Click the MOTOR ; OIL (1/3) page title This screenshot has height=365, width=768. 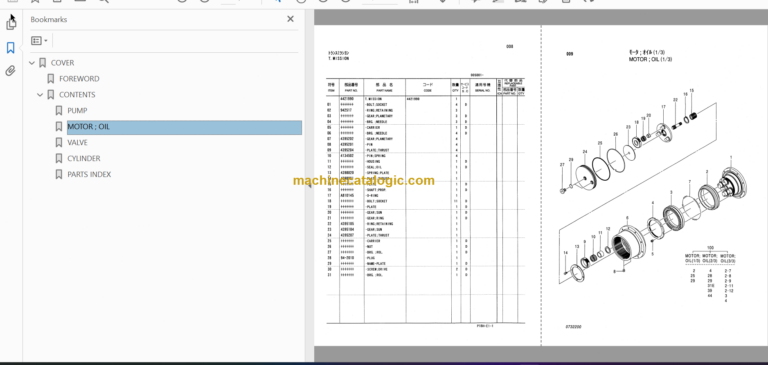tap(650, 59)
